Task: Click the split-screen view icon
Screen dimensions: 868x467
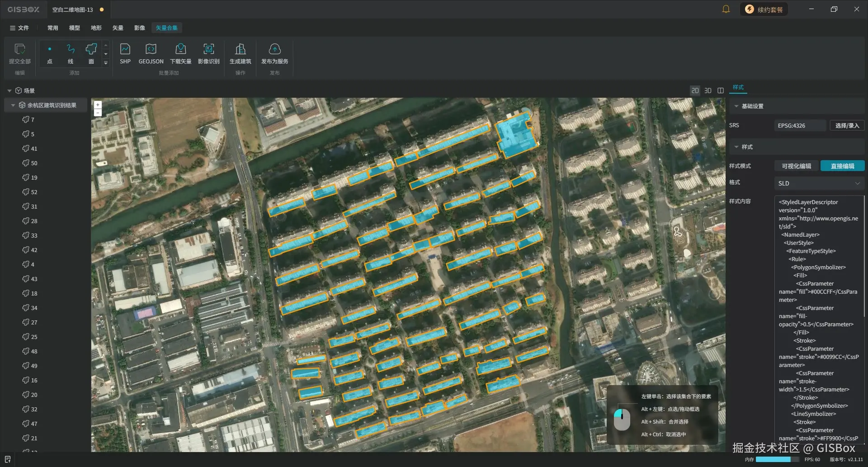Action: 721,91
